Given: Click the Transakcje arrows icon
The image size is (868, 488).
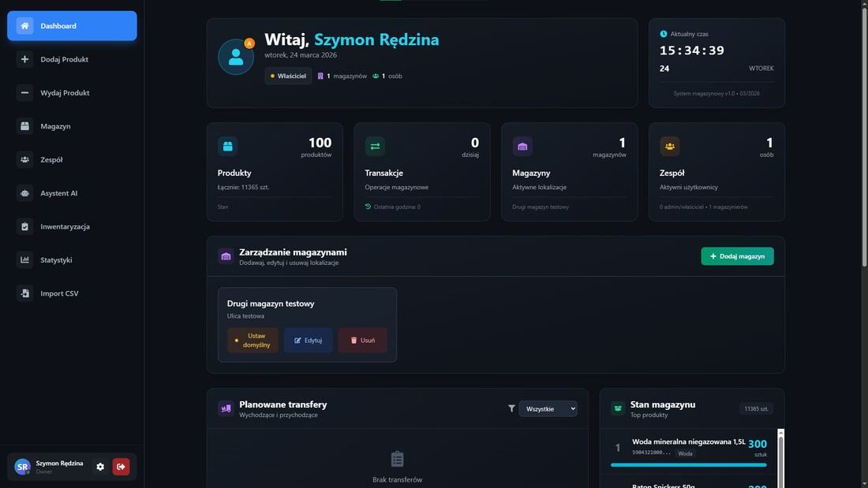Looking at the screenshot, I should tap(375, 146).
